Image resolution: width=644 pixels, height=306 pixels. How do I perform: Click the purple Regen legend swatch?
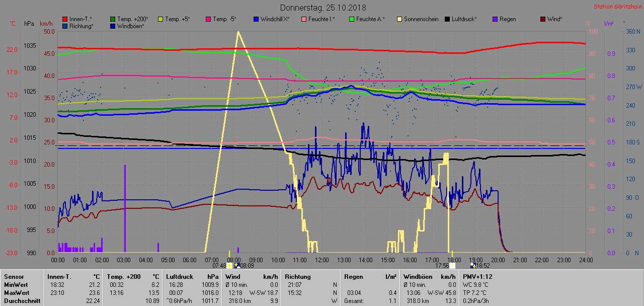point(495,19)
